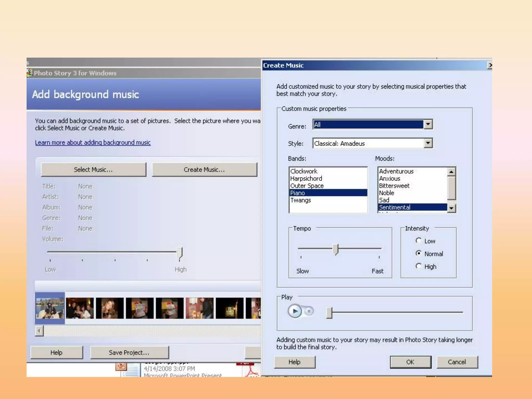Set Intensity to Low
This screenshot has width=532, height=399.
(x=418, y=241)
